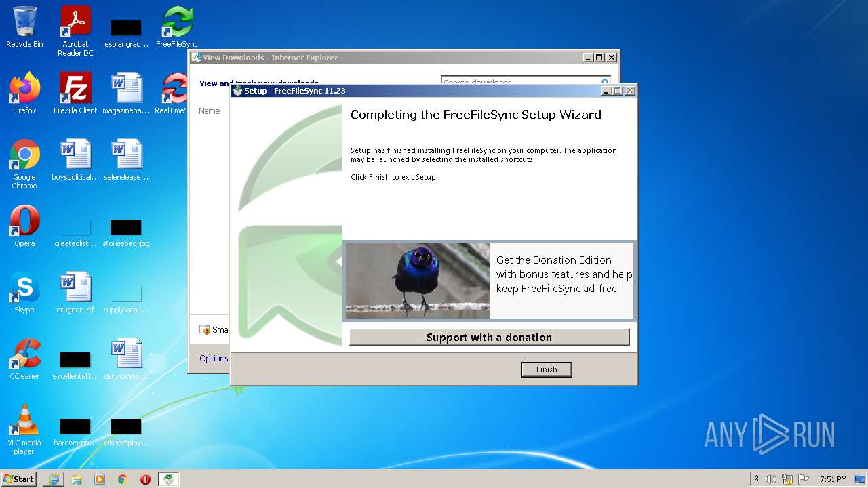Image resolution: width=868 pixels, height=488 pixels.
Task: Open boyspolitical document icon
Action: tap(75, 160)
